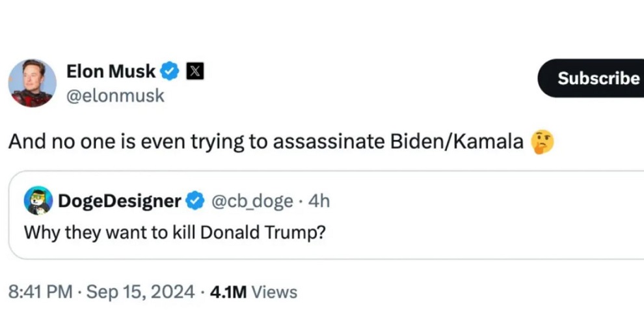Click the Sep 15, 2024 date

coord(139,292)
